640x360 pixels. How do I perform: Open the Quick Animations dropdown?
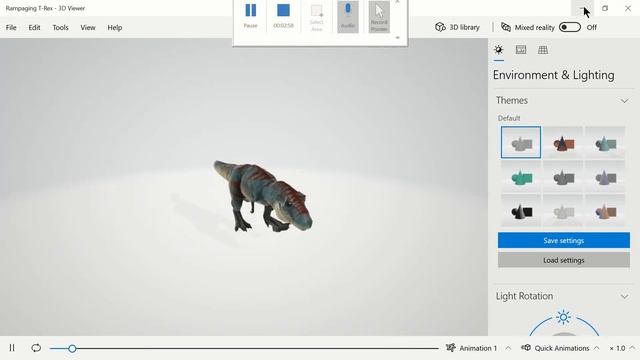pyautogui.click(x=560, y=348)
